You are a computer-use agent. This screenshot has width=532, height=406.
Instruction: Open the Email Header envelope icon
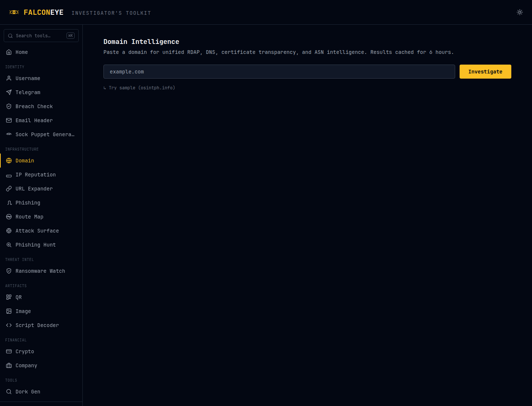(9, 120)
